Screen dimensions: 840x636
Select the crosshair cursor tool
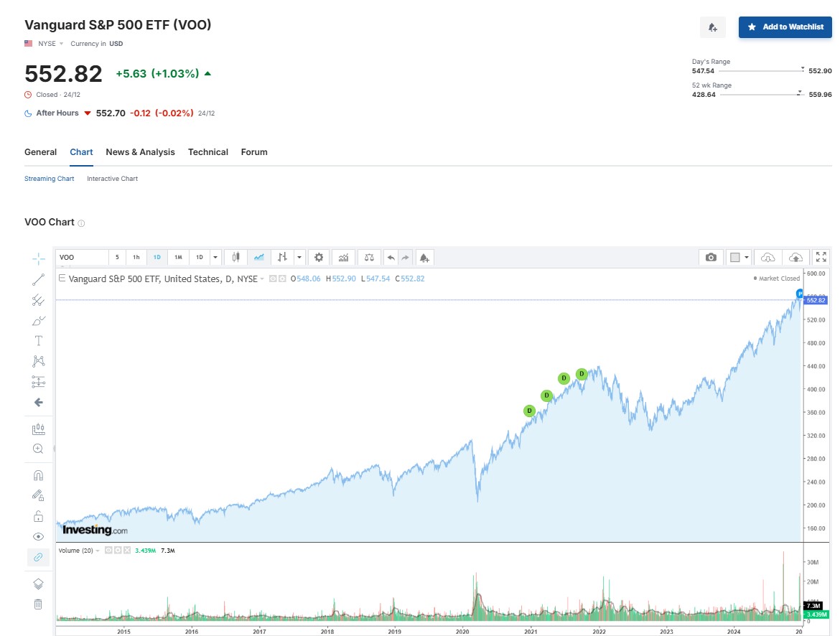point(39,259)
